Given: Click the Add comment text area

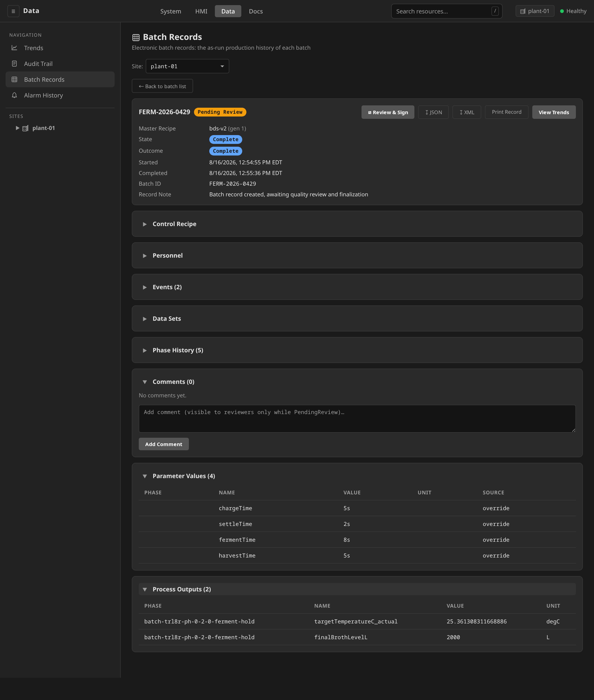Looking at the screenshot, I should [357, 419].
